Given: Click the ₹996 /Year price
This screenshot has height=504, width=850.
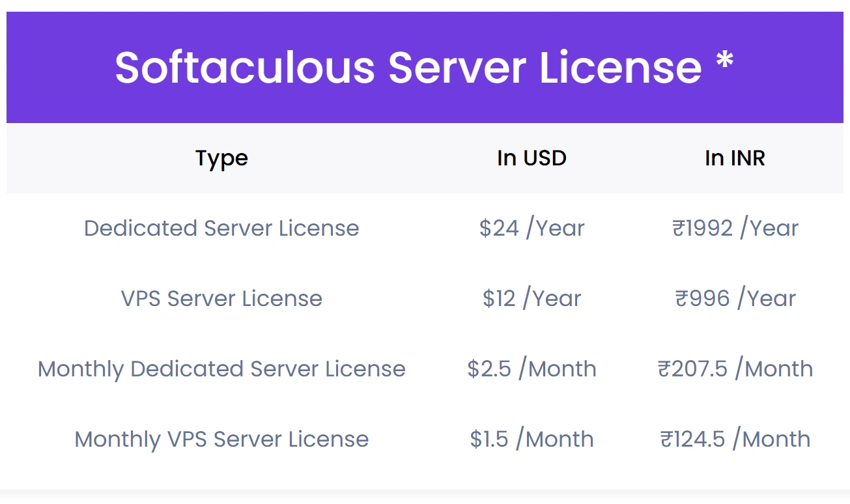Looking at the screenshot, I should (x=735, y=298).
